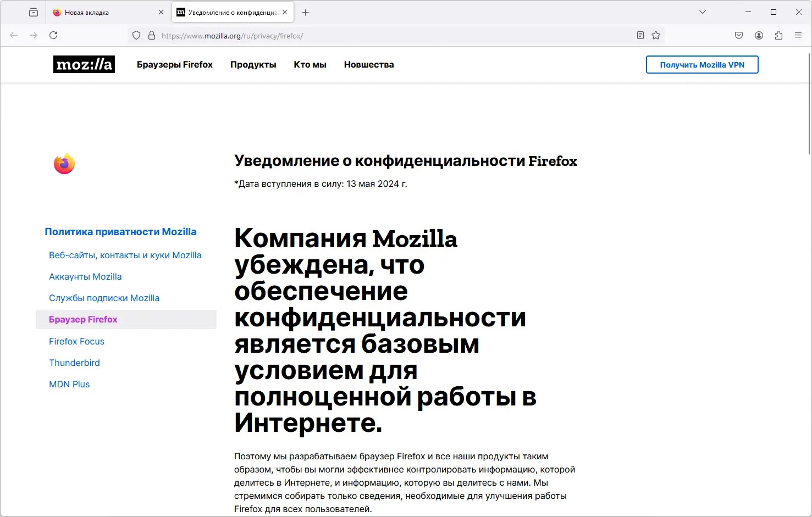
Task: Focus the address bar URL field
Action: (395, 36)
